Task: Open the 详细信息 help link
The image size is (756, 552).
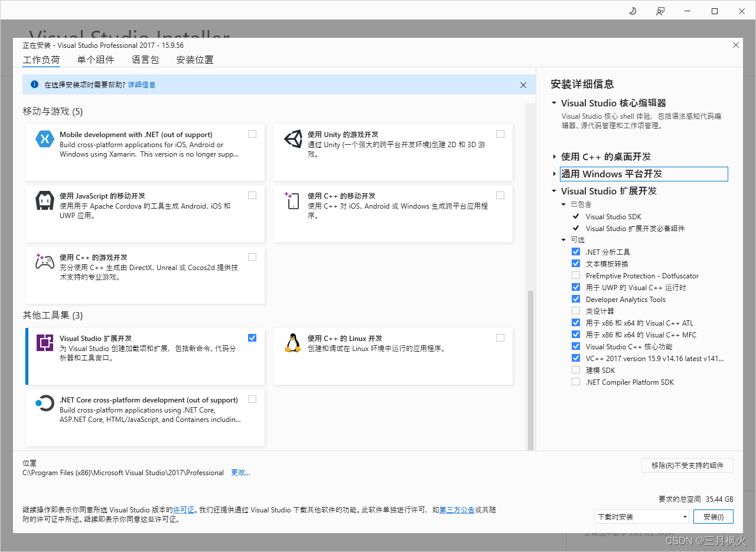Action: (x=142, y=85)
